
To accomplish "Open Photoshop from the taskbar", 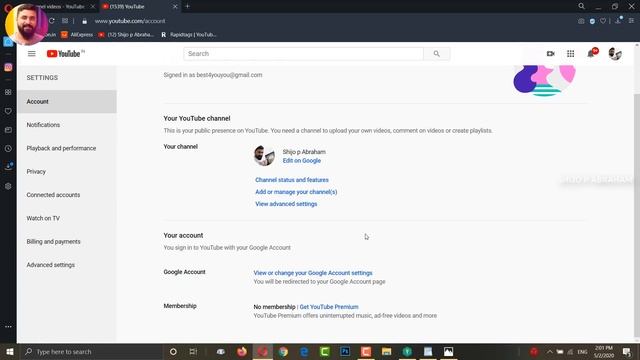I will (x=345, y=351).
